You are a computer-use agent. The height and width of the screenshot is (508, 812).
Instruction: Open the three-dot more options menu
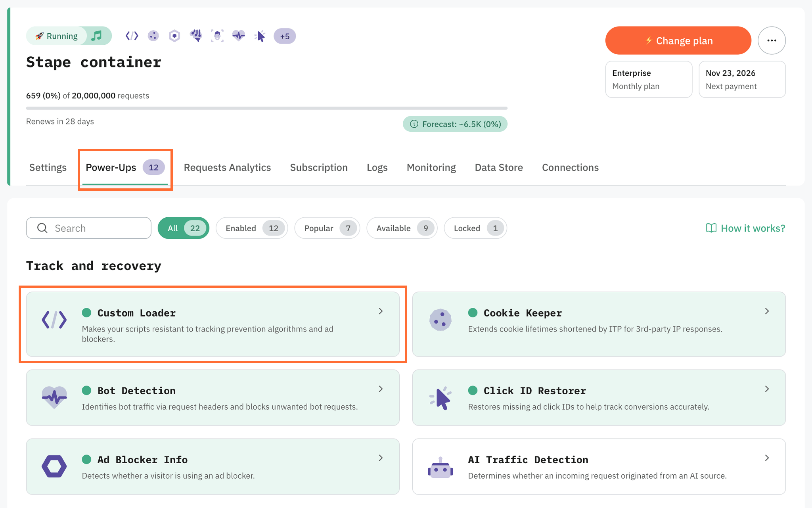point(772,40)
